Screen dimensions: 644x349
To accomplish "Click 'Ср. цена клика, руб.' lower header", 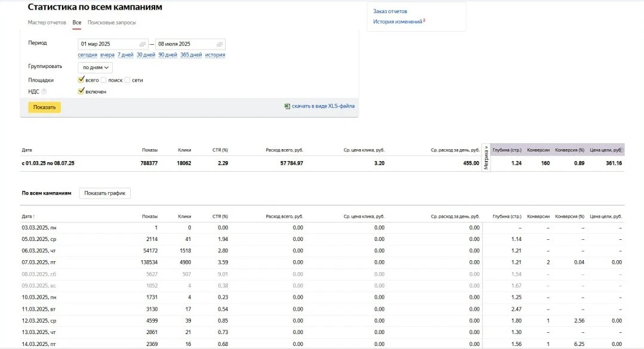I will coord(364,217).
